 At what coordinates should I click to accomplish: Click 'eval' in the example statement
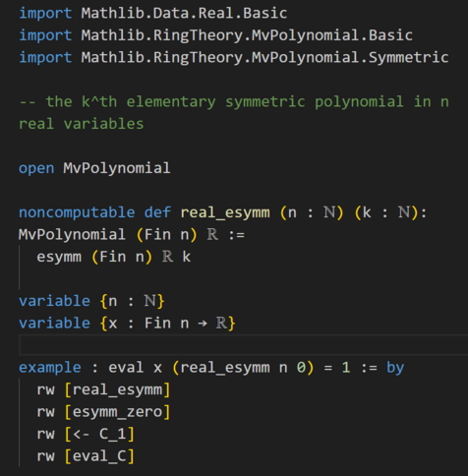click(126, 368)
